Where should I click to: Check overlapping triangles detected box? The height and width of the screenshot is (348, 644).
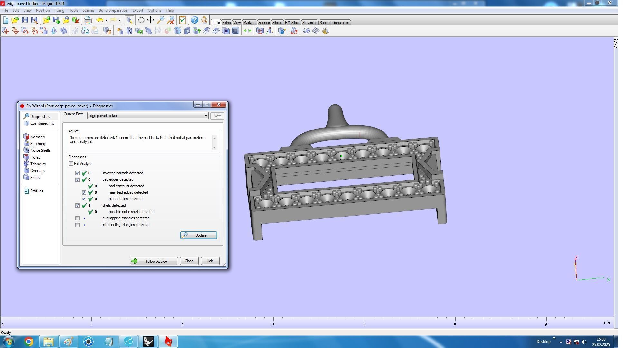(77, 218)
